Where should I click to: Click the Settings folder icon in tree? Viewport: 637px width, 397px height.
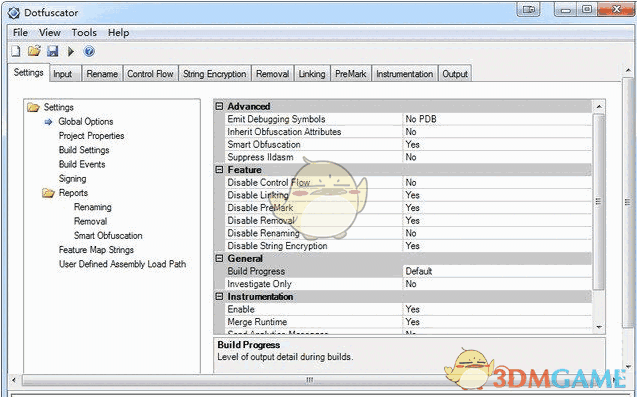pyautogui.click(x=33, y=107)
